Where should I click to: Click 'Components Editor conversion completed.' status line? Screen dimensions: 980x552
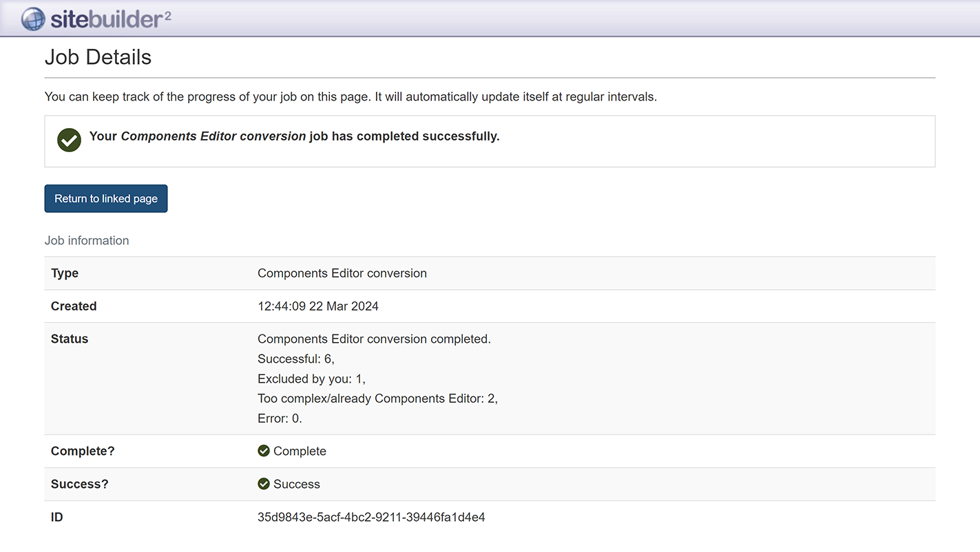[x=374, y=339]
